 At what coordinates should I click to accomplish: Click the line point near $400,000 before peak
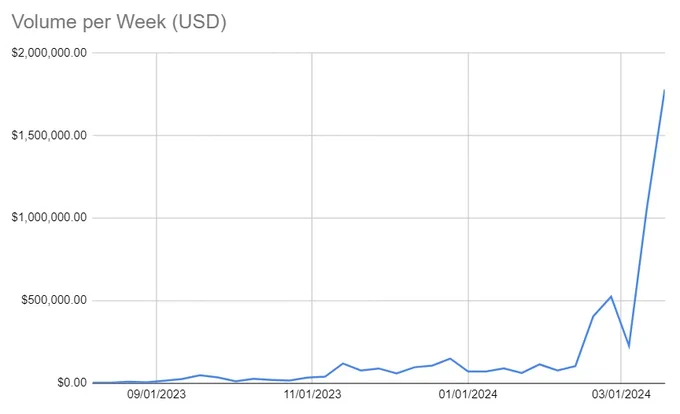(593, 316)
